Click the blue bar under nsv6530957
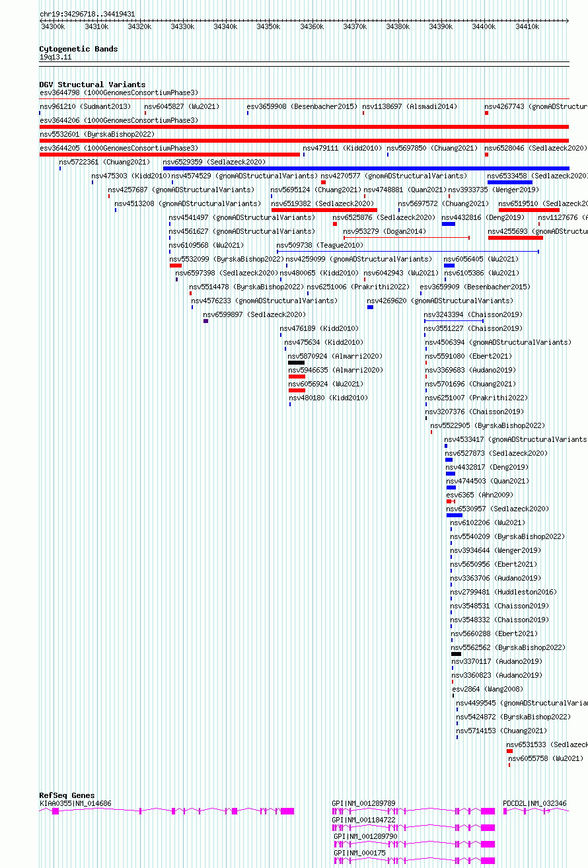The height and width of the screenshot is (868, 588). 455,515
